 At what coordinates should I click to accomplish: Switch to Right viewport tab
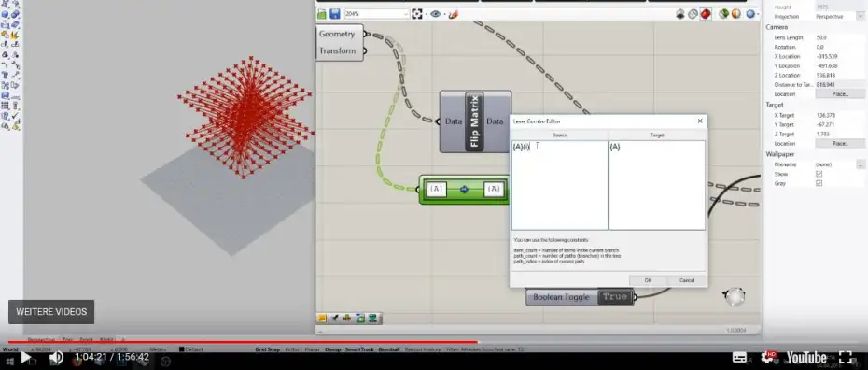[105, 339]
